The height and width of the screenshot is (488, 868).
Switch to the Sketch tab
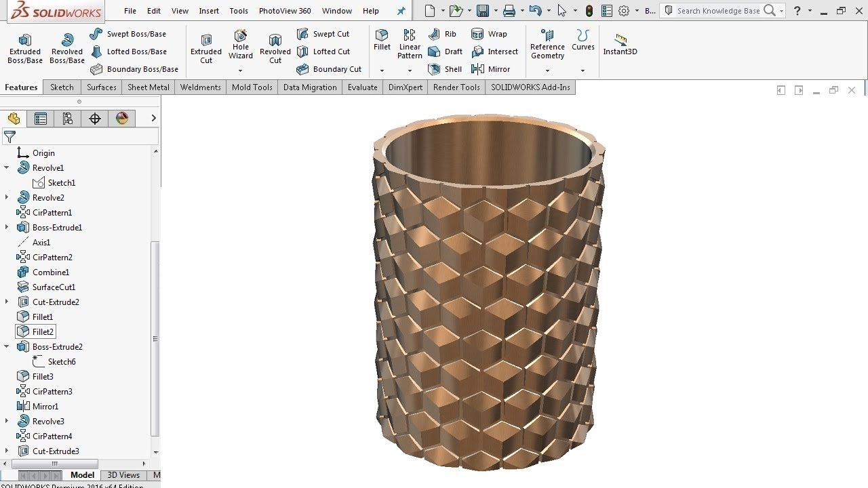(x=62, y=87)
